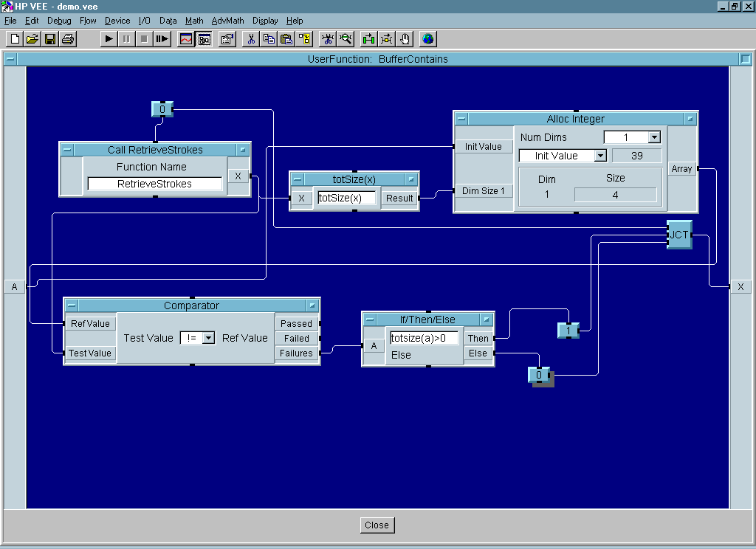Screen dimensions: 756x549
Task: Cut selection with the scissors icon
Action: coord(251,38)
